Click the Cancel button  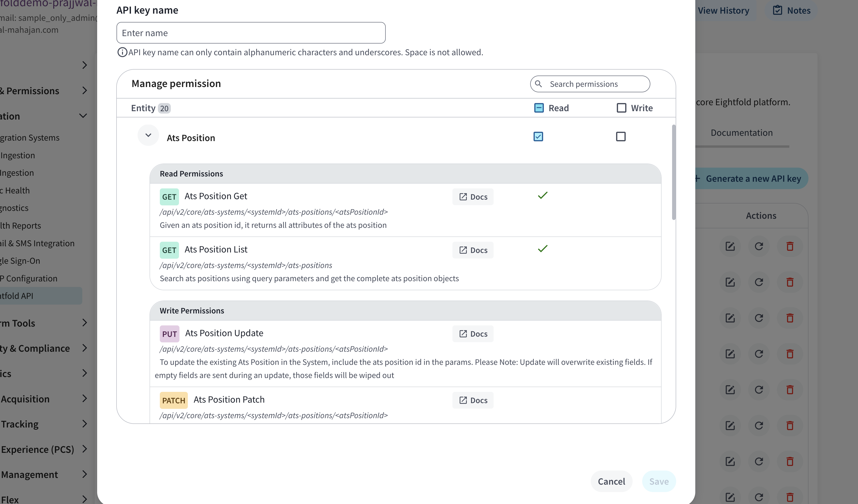pyautogui.click(x=612, y=482)
